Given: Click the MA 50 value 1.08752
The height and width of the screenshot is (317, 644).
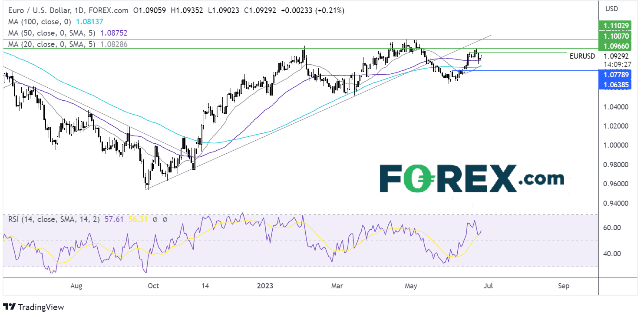Looking at the screenshot, I should click(x=114, y=33).
